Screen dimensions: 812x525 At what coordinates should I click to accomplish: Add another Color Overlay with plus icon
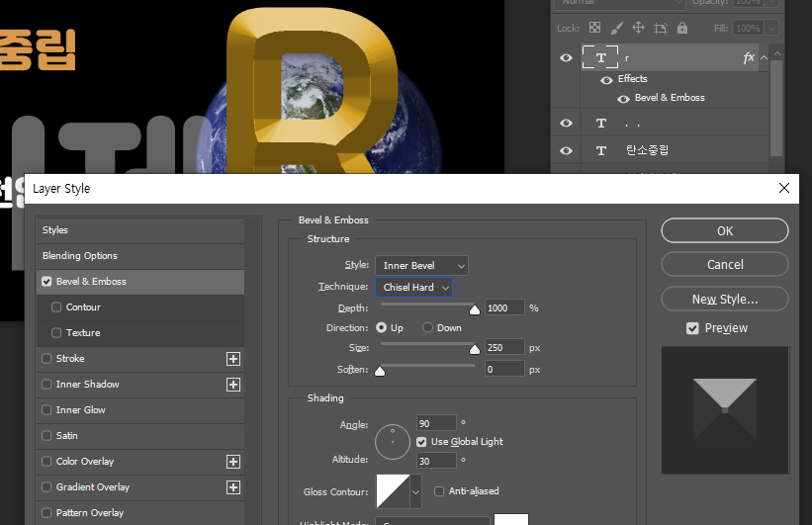[x=233, y=462]
